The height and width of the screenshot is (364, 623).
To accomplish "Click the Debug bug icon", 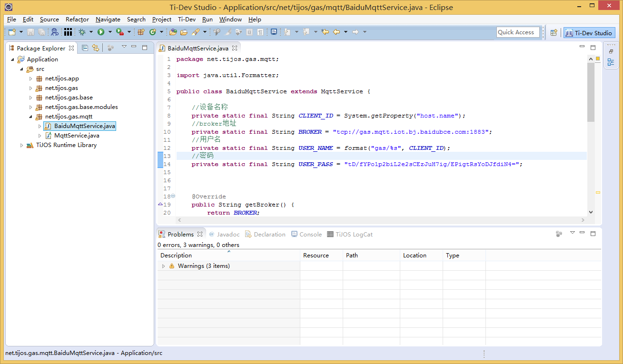I will [82, 32].
